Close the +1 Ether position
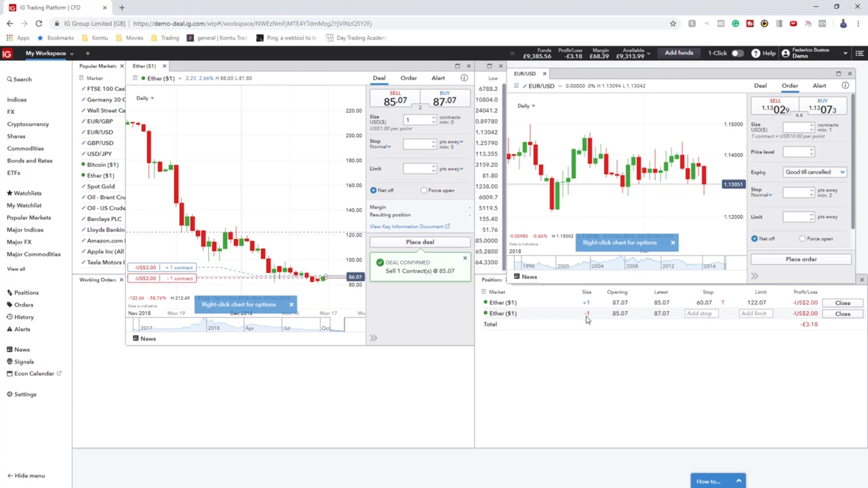 [x=843, y=303]
